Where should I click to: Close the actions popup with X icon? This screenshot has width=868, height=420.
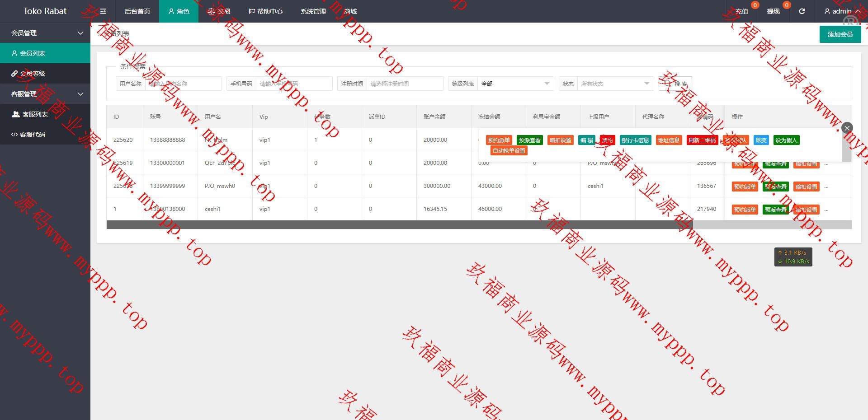pos(847,128)
